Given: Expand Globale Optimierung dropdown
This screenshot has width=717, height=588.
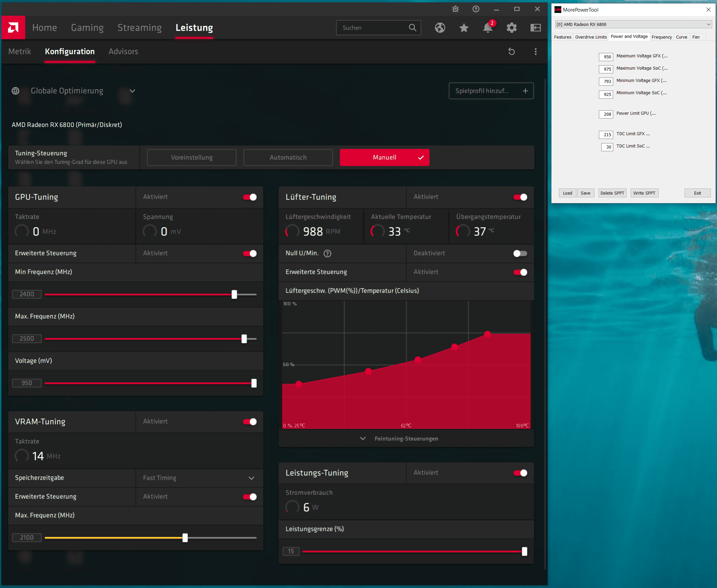Looking at the screenshot, I should pos(132,91).
